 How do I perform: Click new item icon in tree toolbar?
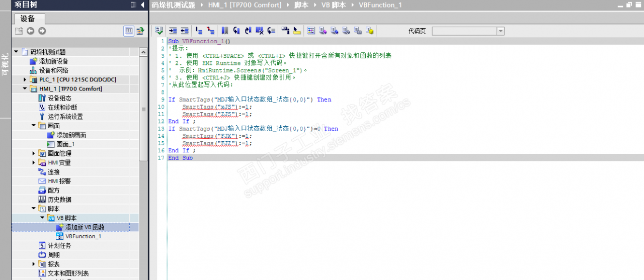coord(19,31)
